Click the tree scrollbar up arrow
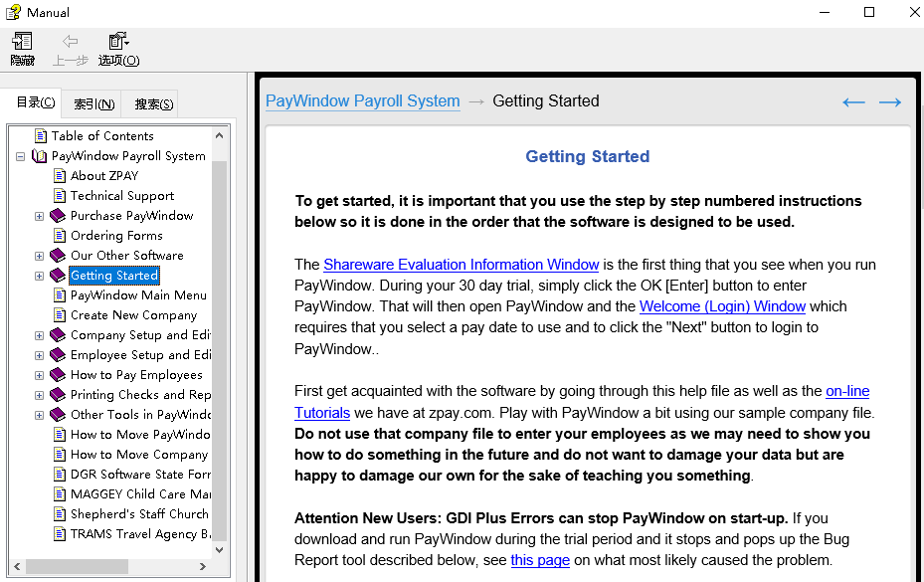 pyautogui.click(x=219, y=135)
